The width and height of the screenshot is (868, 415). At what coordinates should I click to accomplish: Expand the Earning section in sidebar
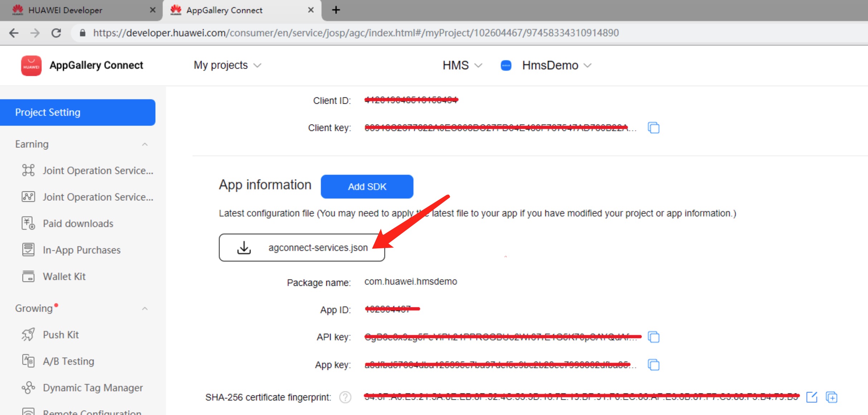145,145
